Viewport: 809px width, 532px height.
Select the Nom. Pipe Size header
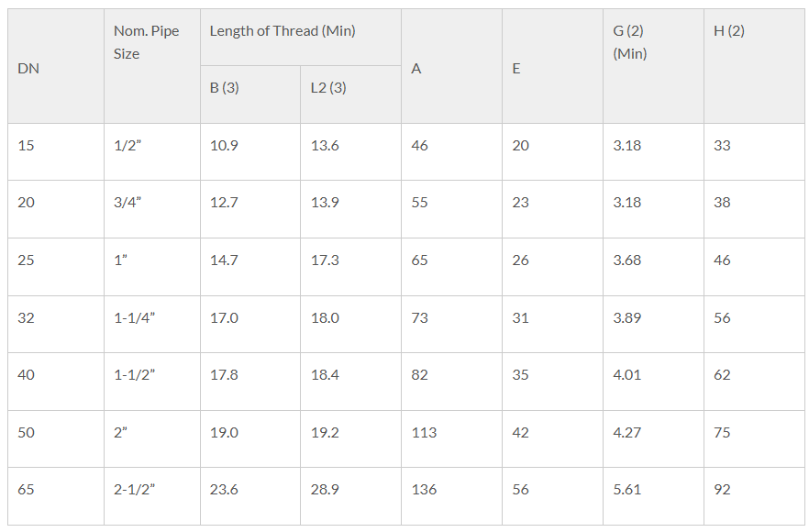coord(152,66)
